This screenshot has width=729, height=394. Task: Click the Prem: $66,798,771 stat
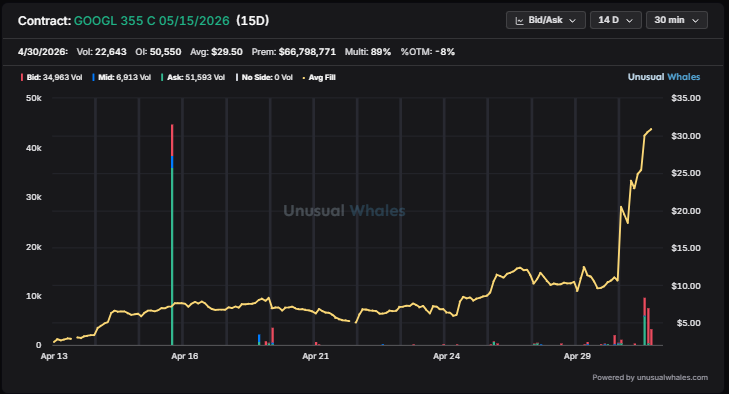(293, 52)
